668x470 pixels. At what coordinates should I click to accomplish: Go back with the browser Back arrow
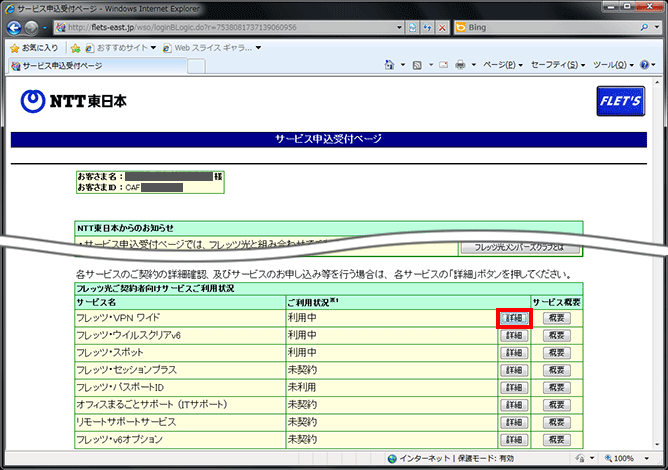click(14, 28)
